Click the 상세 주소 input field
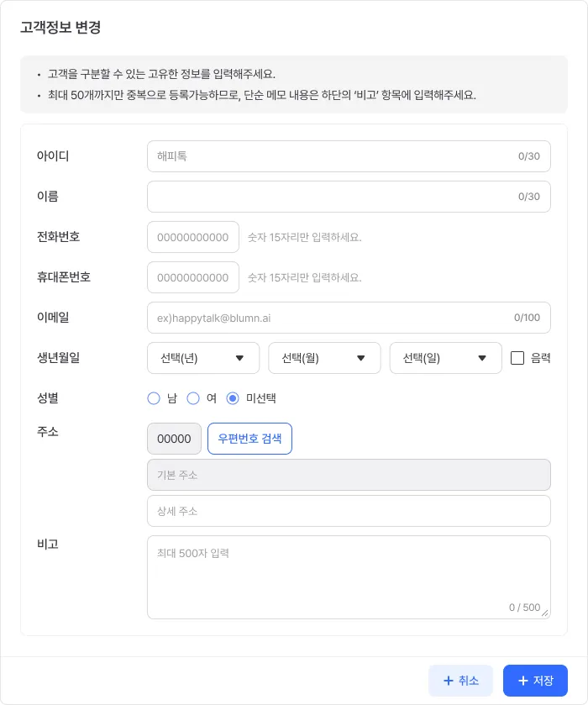This screenshot has width=588, height=705. 349,511
